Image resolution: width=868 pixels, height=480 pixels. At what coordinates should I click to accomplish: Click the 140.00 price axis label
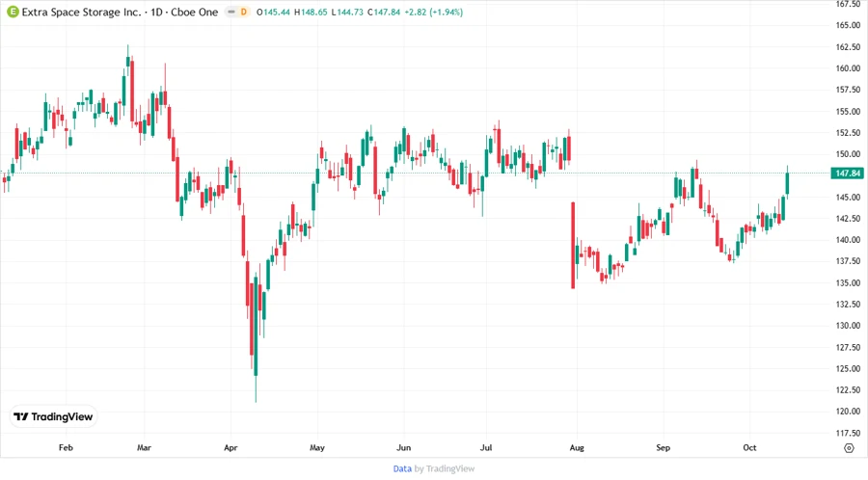pos(848,239)
